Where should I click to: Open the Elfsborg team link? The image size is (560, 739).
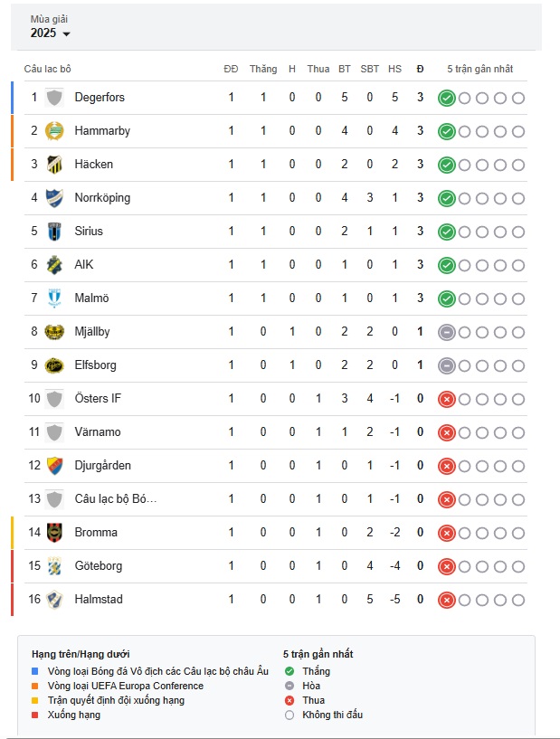coord(95,365)
